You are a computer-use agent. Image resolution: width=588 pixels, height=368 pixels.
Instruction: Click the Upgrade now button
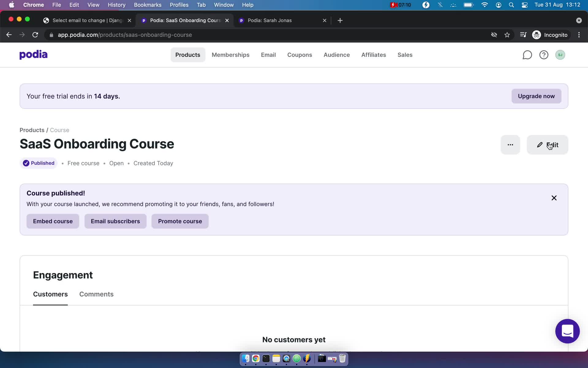[536, 96]
